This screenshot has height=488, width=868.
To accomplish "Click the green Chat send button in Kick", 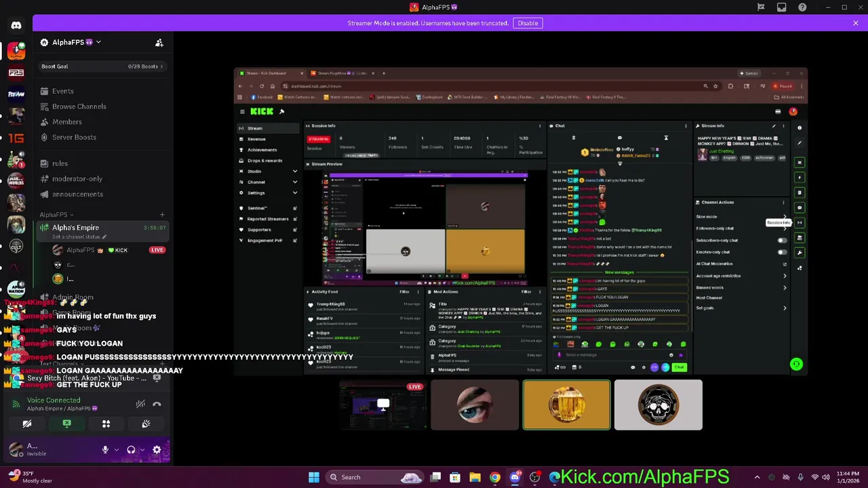I will 679,367.
